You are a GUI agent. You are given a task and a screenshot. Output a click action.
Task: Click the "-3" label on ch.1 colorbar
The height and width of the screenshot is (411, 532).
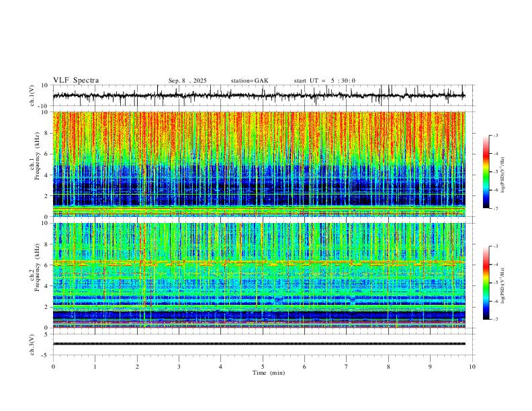[496, 135]
